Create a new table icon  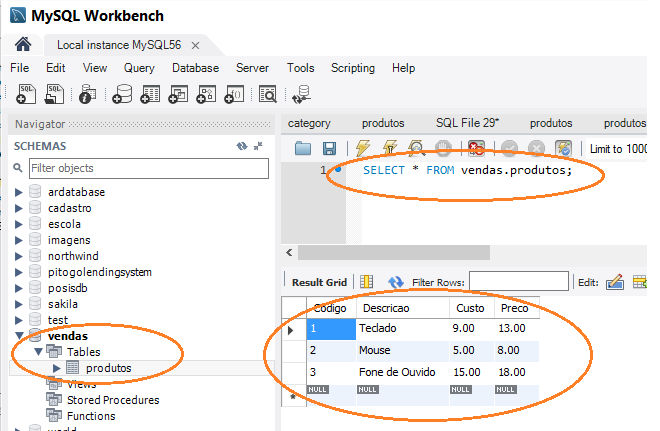[150, 93]
